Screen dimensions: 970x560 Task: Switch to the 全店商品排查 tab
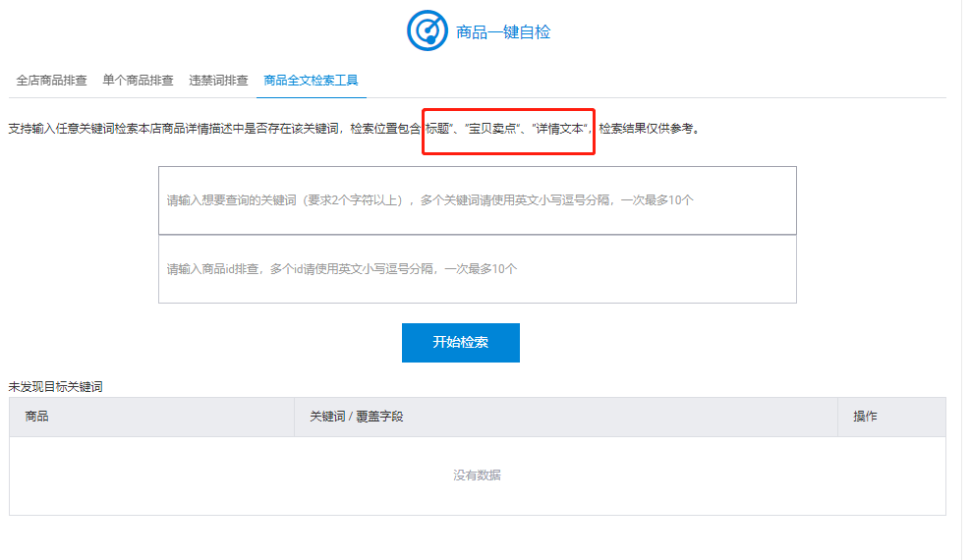tap(51, 81)
